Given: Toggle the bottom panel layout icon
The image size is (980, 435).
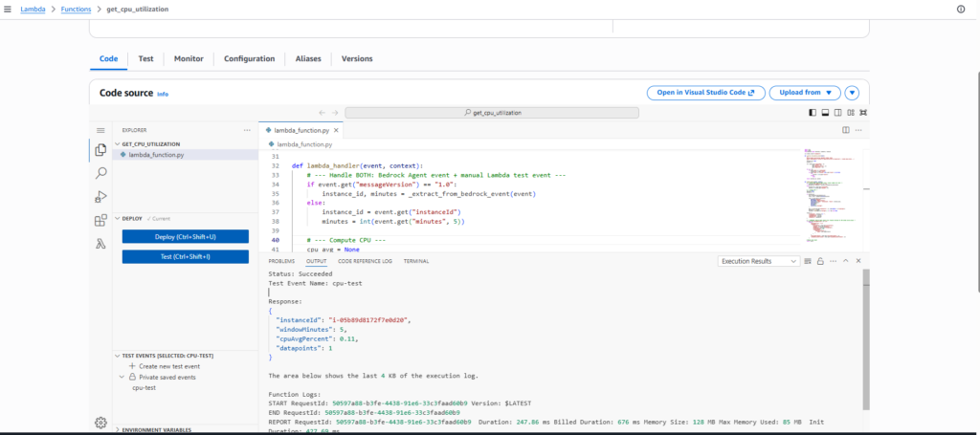Looking at the screenshot, I should [825, 112].
